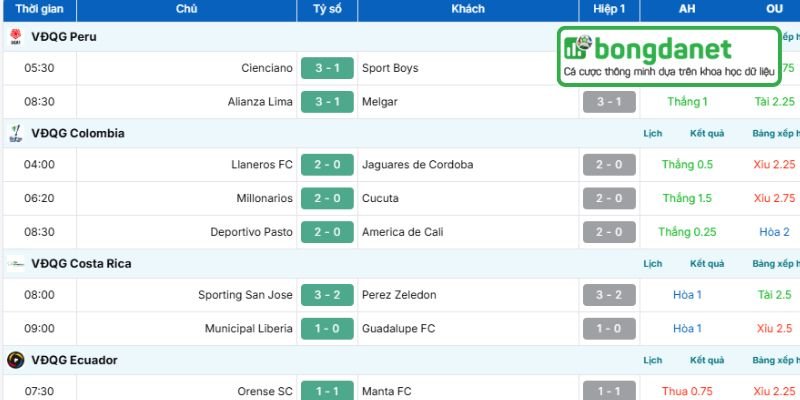Open Kết quả link for VĐQG Colombia
The image size is (800, 400).
click(707, 134)
